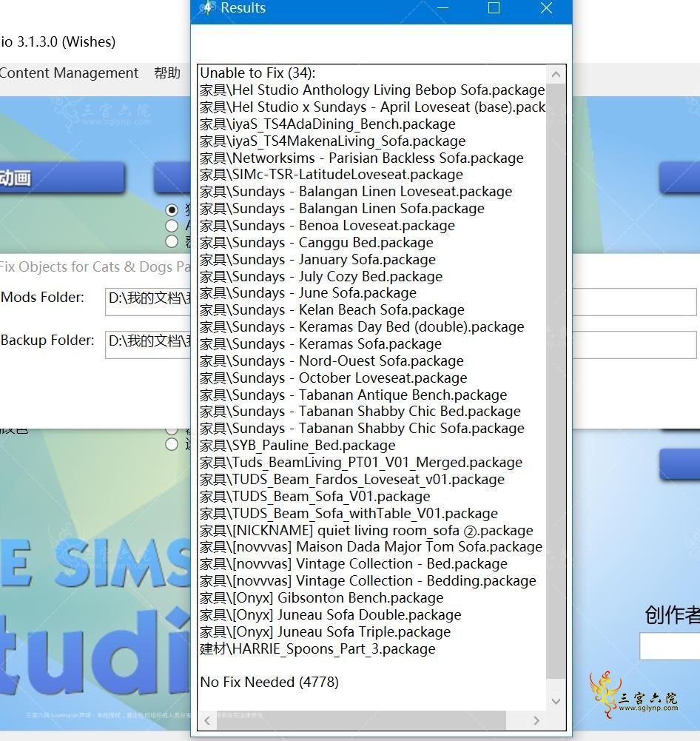The image size is (700, 741).
Task: Click '[NICKNAME] quiet living room_sofa' line
Action: point(366,530)
